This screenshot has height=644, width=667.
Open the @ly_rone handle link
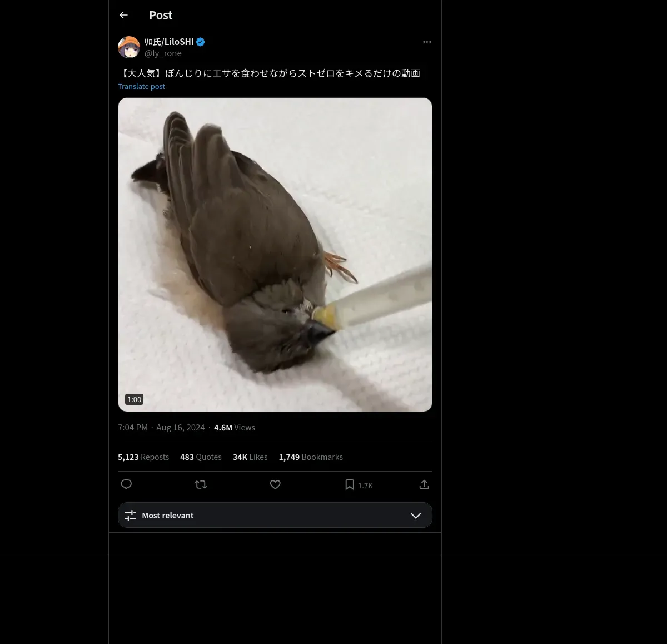(x=163, y=53)
